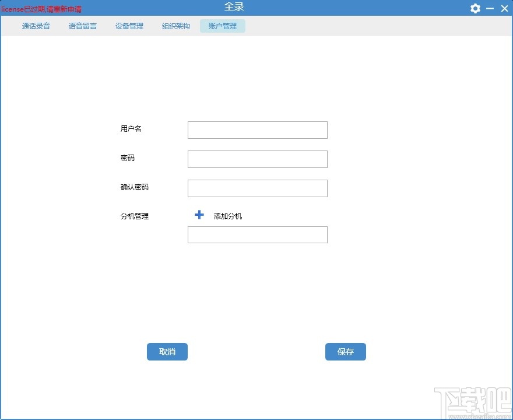Select the 设备管理 tab
Screen dimensions: 513x420
click(129, 26)
